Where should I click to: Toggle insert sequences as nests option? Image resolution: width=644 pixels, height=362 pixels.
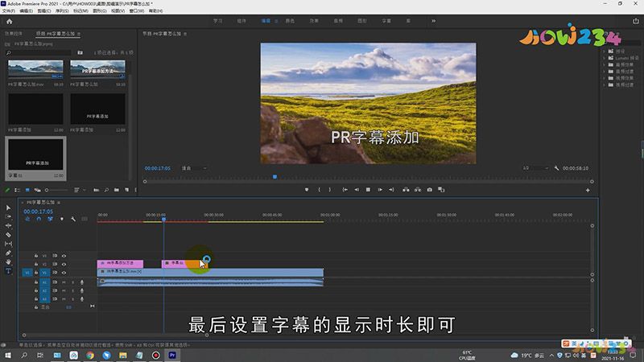[x=27, y=219]
